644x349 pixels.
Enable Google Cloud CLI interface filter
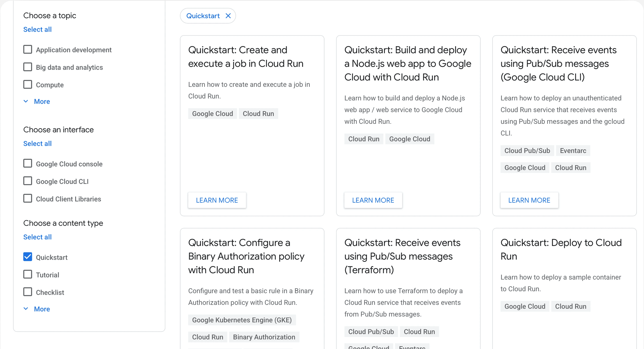pos(28,181)
